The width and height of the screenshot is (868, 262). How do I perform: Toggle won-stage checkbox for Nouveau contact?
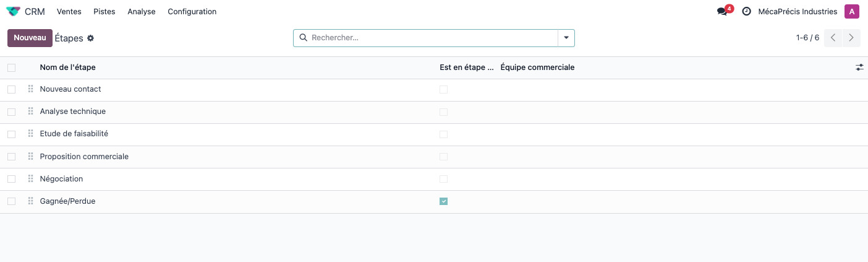point(443,90)
